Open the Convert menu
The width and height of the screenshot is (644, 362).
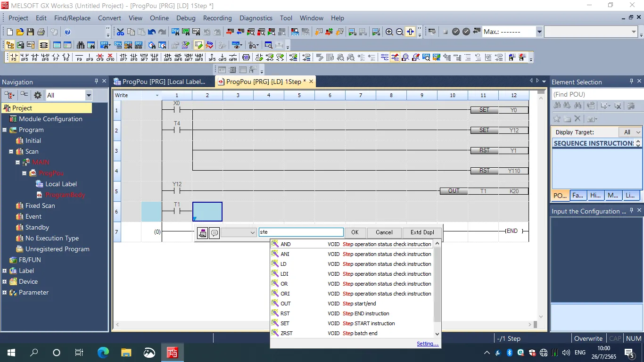109,18
